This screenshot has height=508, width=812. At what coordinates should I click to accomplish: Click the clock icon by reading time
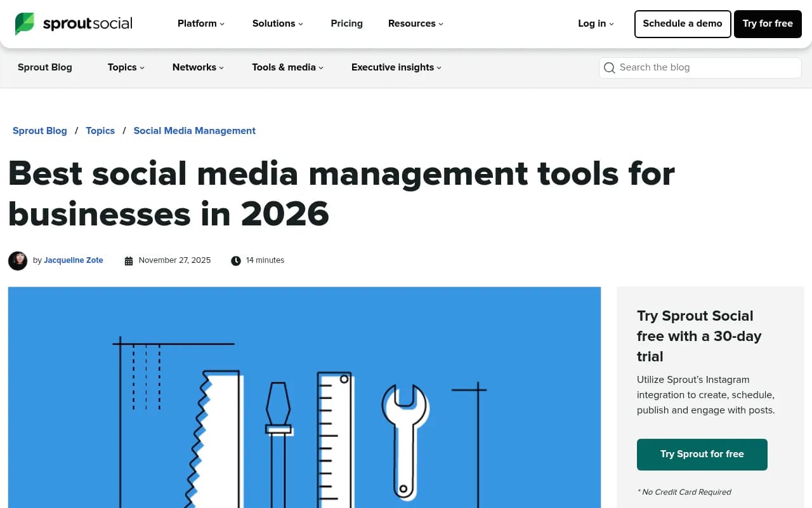point(236,261)
